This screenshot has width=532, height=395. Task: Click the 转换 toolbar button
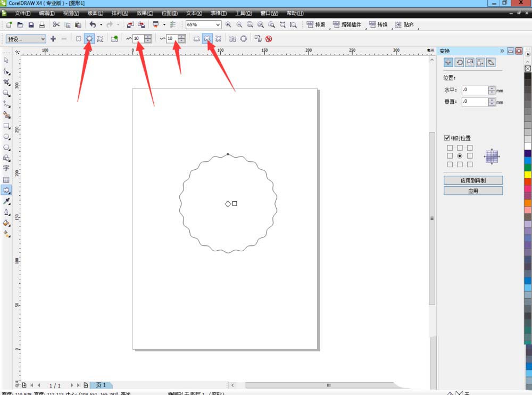(x=378, y=24)
